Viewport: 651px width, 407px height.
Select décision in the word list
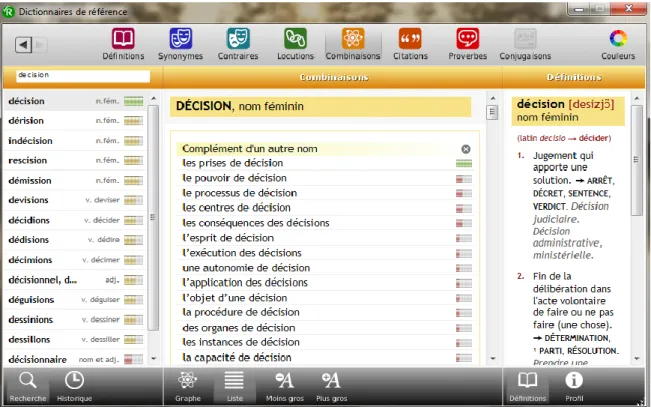point(76,101)
